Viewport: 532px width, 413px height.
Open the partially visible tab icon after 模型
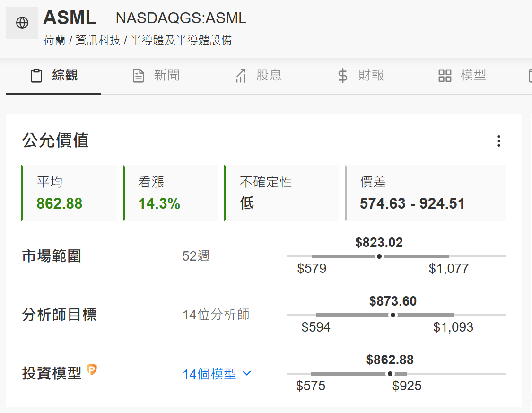tap(530, 76)
